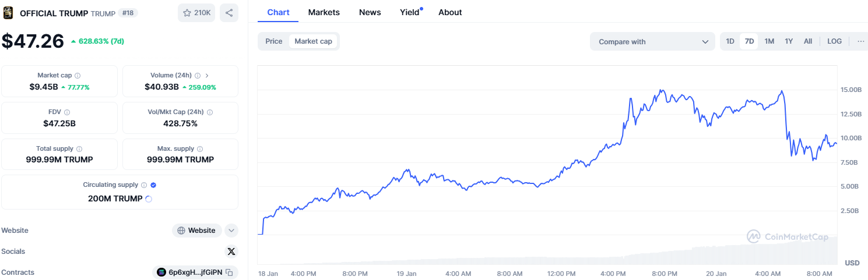Switch chart to Price view
The image size is (868, 280).
coord(273,41)
